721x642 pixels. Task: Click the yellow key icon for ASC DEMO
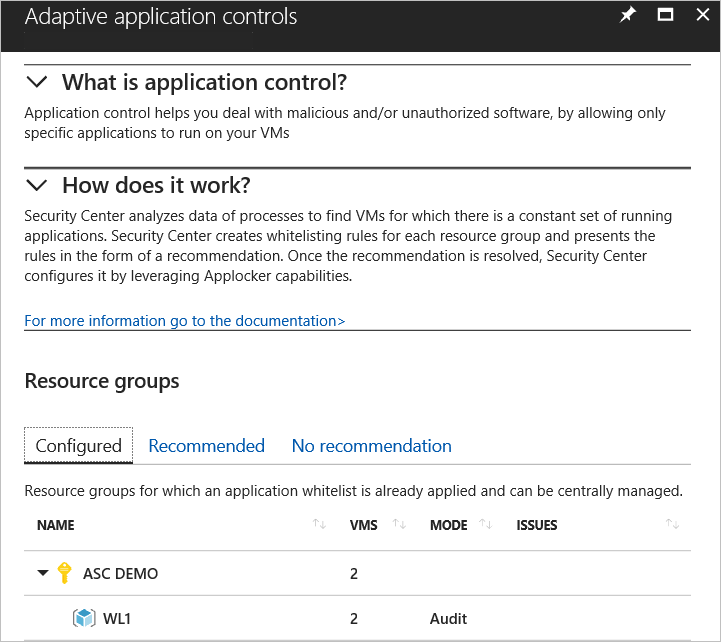[64, 573]
